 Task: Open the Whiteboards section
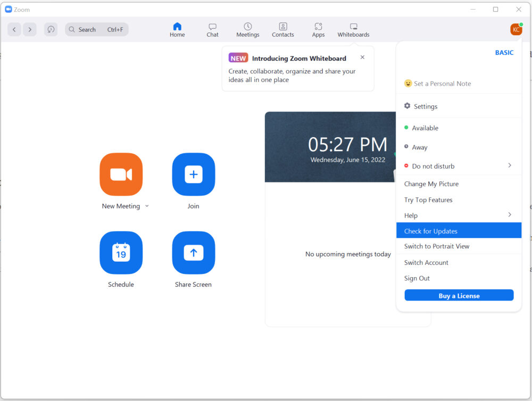pos(353,29)
